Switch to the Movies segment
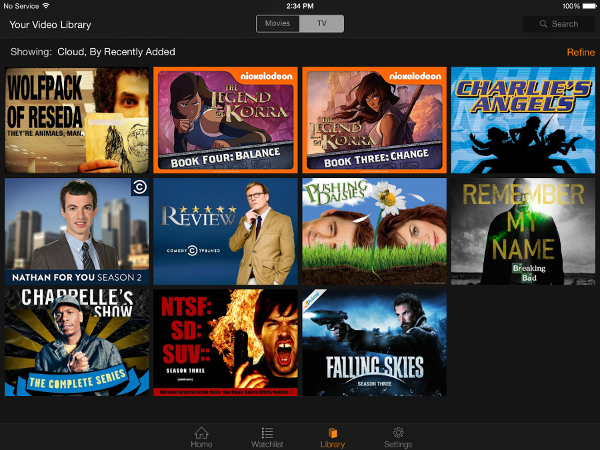This screenshot has width=600, height=450. (x=278, y=23)
